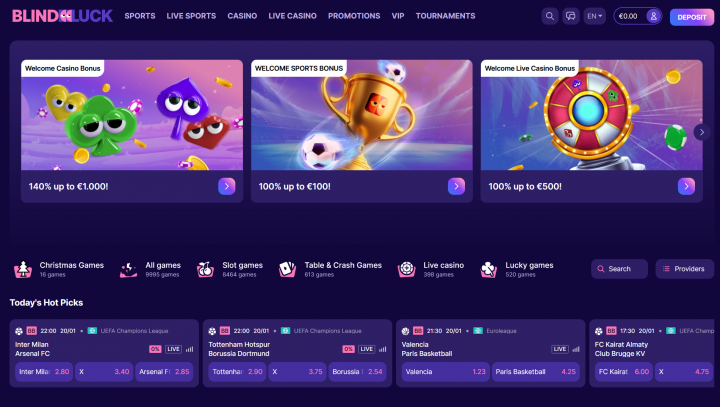Open the search magnifier icon in header
Screen dimensions: 720x407
tap(550, 17)
